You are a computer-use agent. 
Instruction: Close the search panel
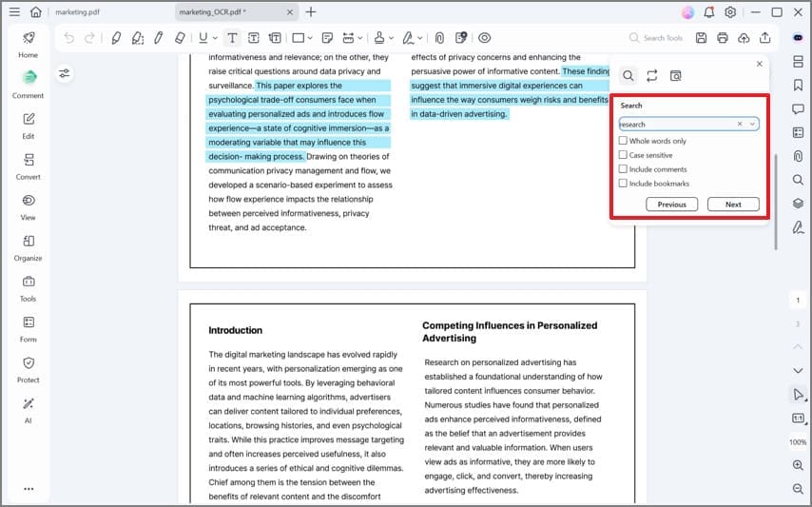(x=759, y=64)
